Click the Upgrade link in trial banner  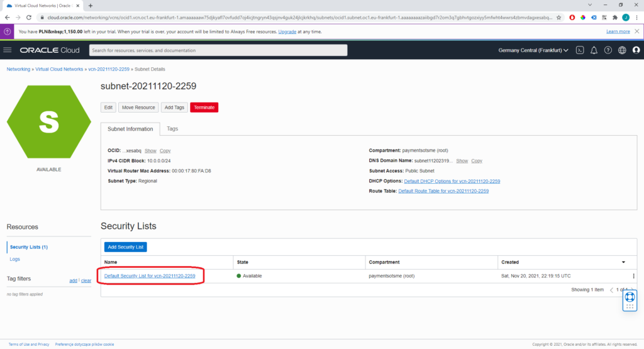[287, 31]
